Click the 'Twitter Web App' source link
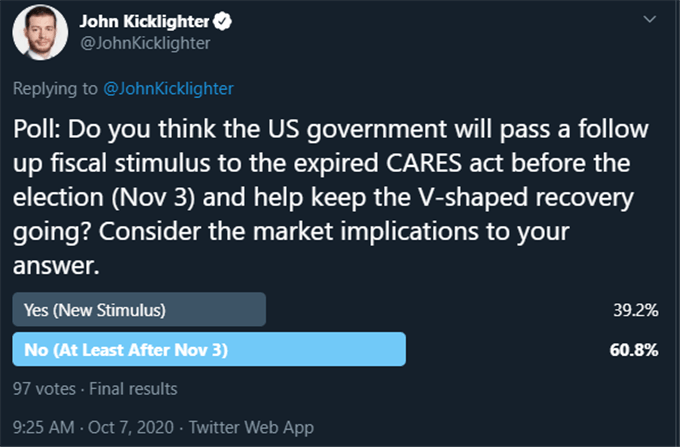The height and width of the screenshot is (447, 680). click(x=251, y=427)
